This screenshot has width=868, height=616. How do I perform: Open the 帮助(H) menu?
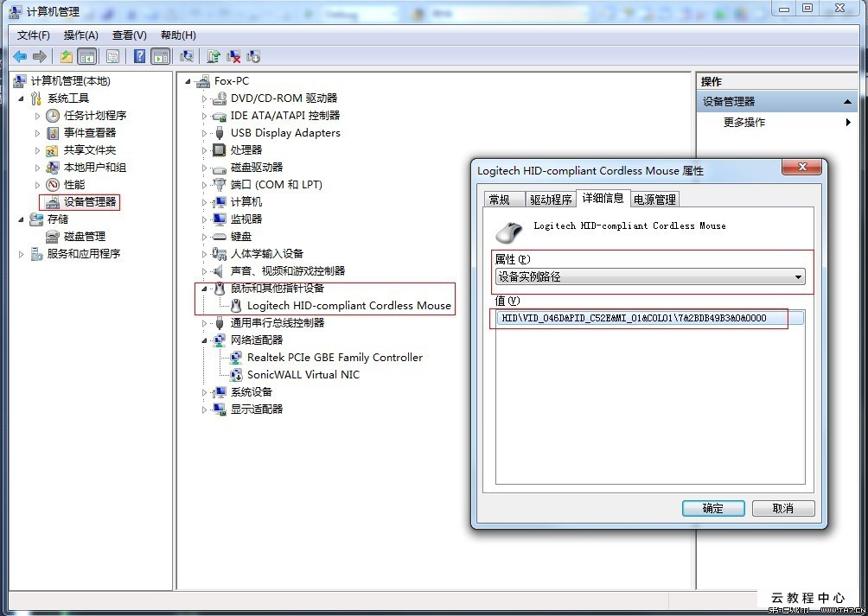(x=178, y=35)
